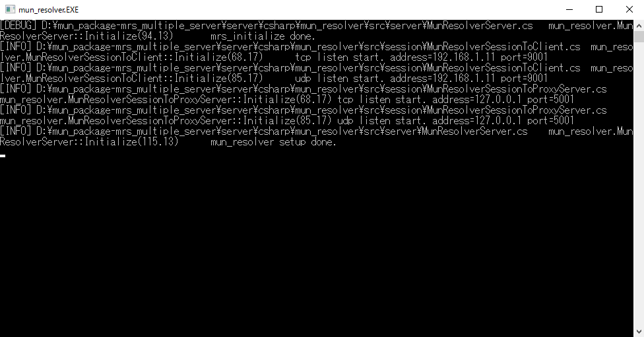Click the empty scrollbar track below thumb
The image size is (644, 337).
pyautogui.click(x=639, y=185)
